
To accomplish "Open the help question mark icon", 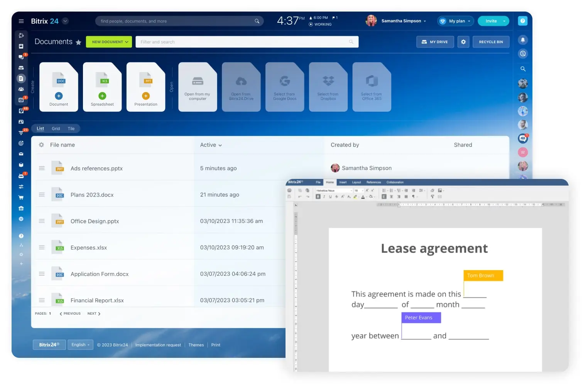I will [522, 21].
